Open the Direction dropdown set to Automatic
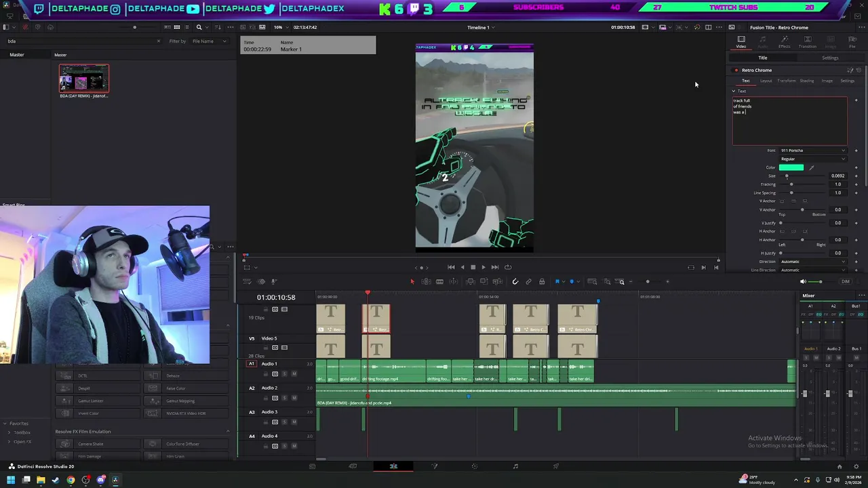 click(812, 262)
